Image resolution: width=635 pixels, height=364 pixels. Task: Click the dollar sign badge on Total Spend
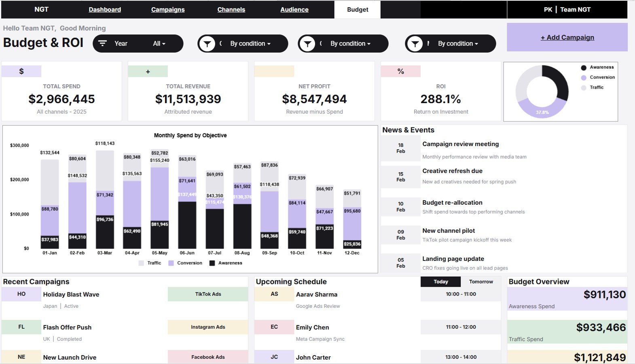[21, 71]
